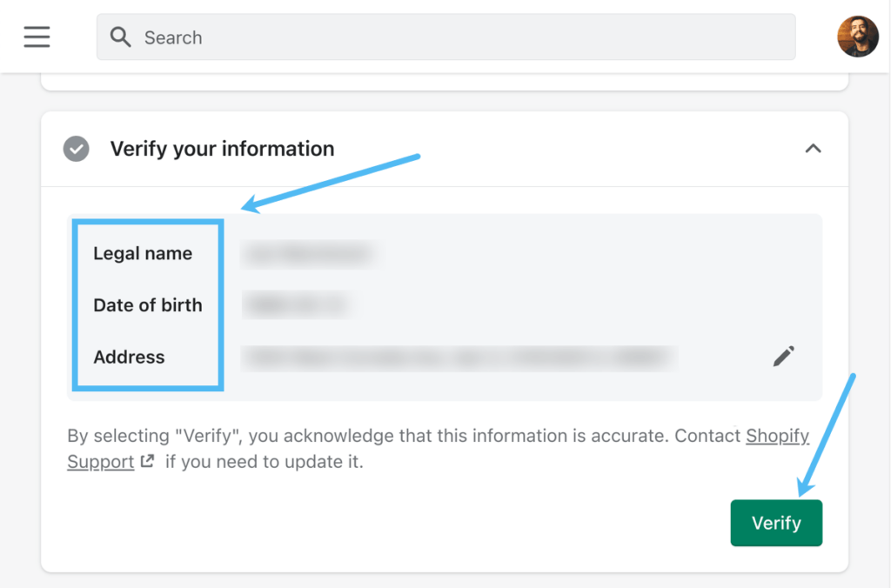Click the acknowledgement text about selecting Verify
Screen dimensions: 891x588
click(400, 436)
